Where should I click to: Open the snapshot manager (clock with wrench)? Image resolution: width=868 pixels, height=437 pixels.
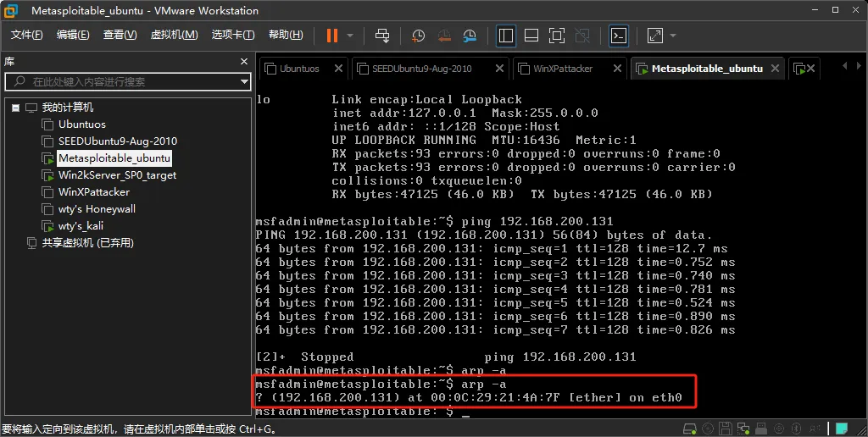pos(470,36)
